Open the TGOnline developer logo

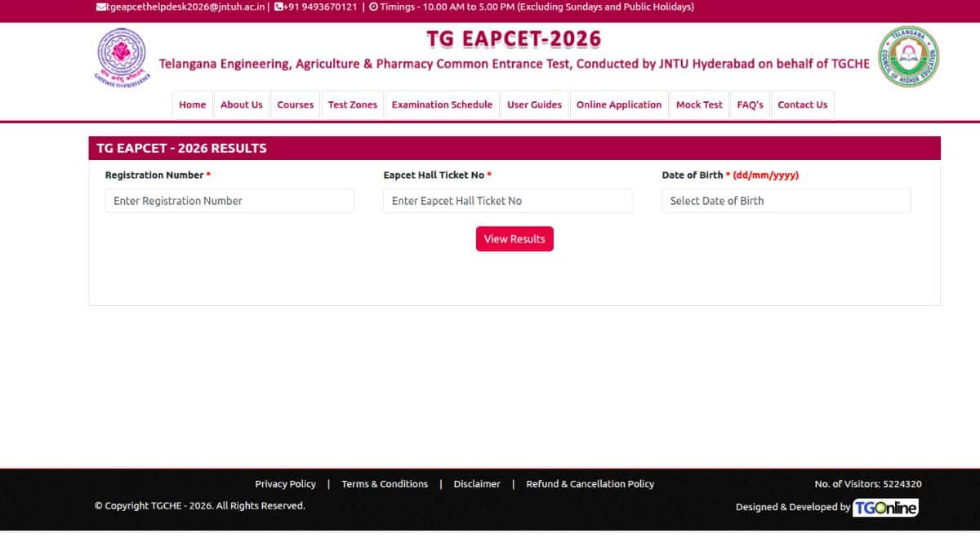click(886, 508)
